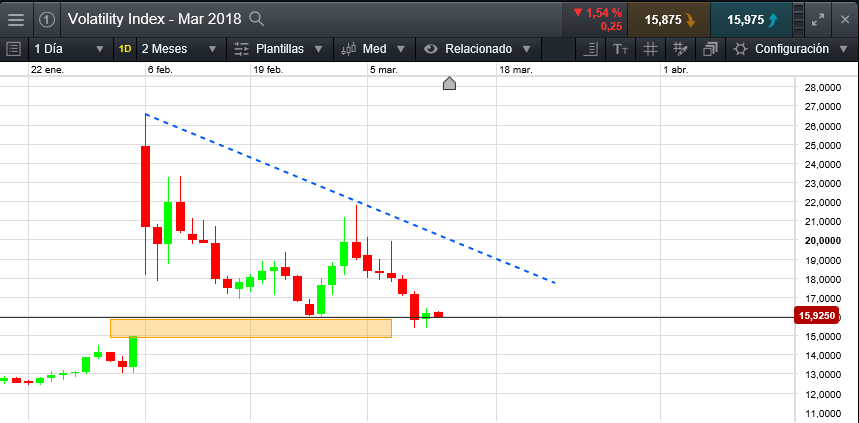Expand chart to full screen
Screen dimensions: 859x423
point(818,20)
